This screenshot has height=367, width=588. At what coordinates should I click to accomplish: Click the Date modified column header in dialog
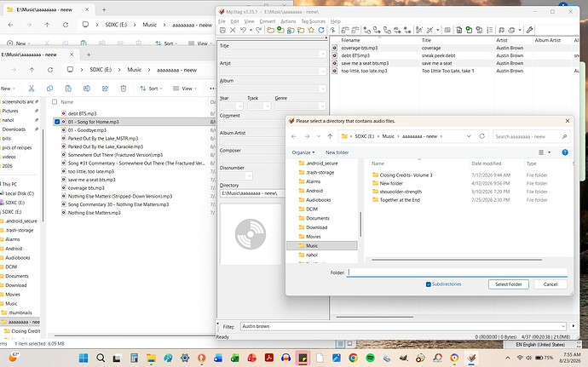tap(487, 163)
